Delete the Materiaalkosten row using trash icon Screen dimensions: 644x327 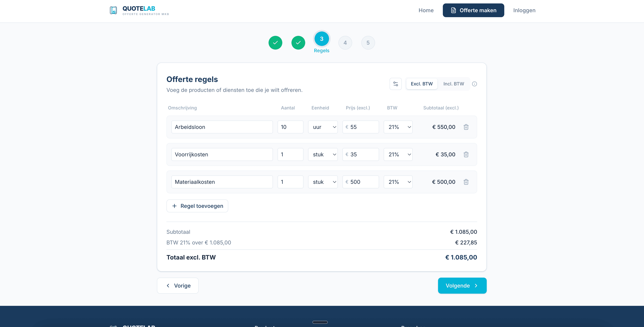(x=466, y=182)
